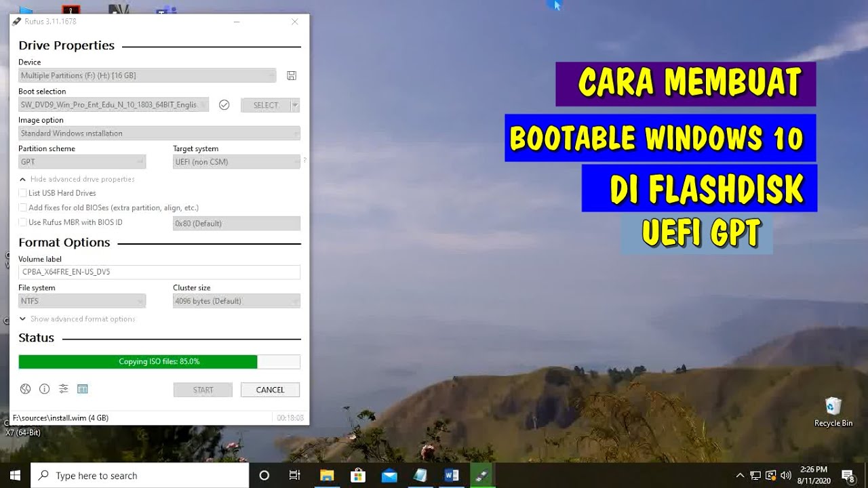This screenshot has height=488, width=868.
Task: Open Recycle Bin on desktop
Action: pyautogui.click(x=833, y=412)
